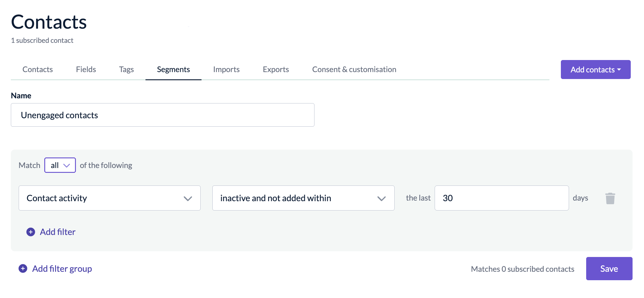Open the Imports tab
The image size is (644, 298).
(x=226, y=69)
